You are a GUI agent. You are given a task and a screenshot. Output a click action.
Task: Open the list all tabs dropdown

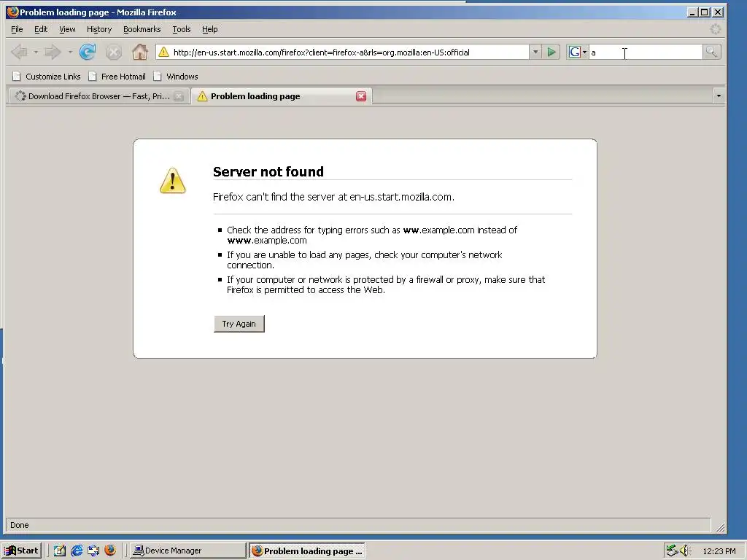(x=719, y=96)
